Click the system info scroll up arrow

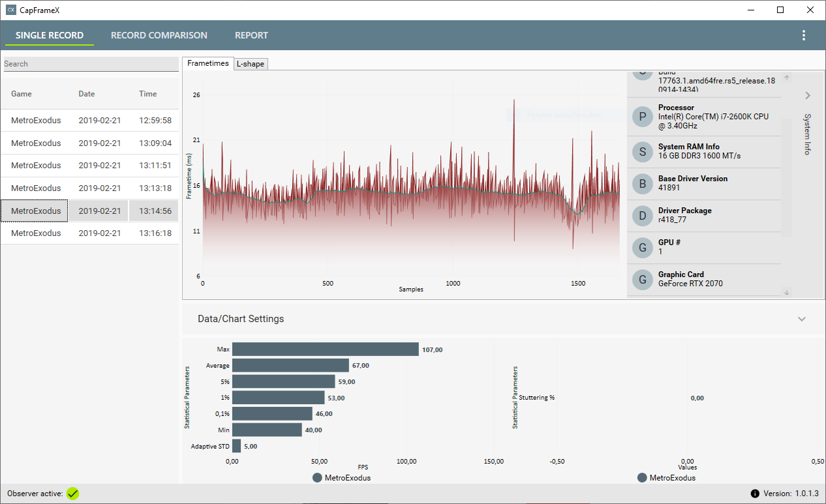click(786, 78)
